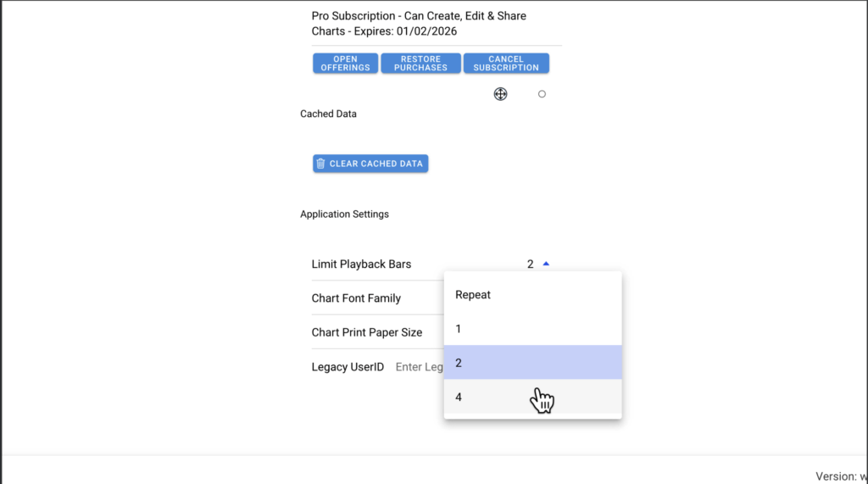Click the trash can icon on Clear Cached Data

pos(320,164)
